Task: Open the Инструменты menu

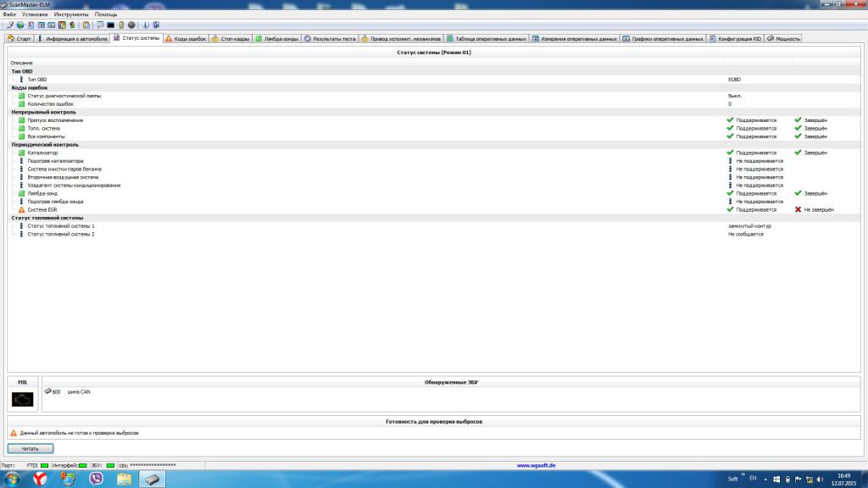Action: pos(70,14)
